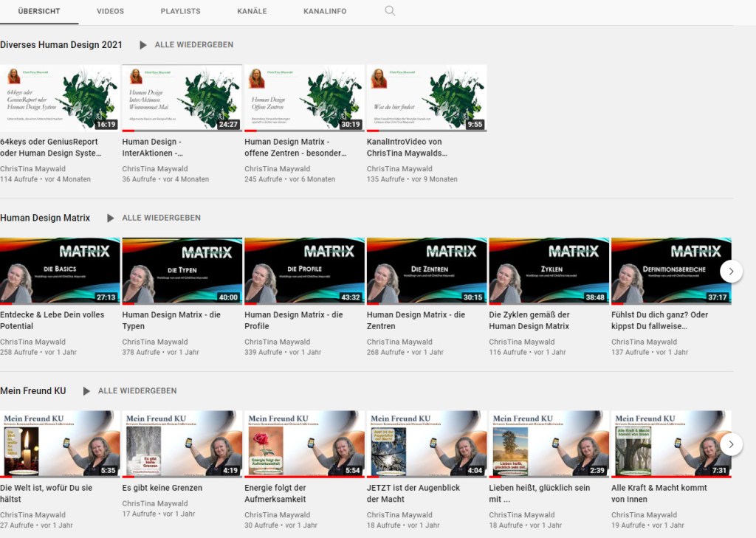Open 'Es gibt keine Grenzen' video title
This screenshot has height=538, width=756.
pos(162,488)
